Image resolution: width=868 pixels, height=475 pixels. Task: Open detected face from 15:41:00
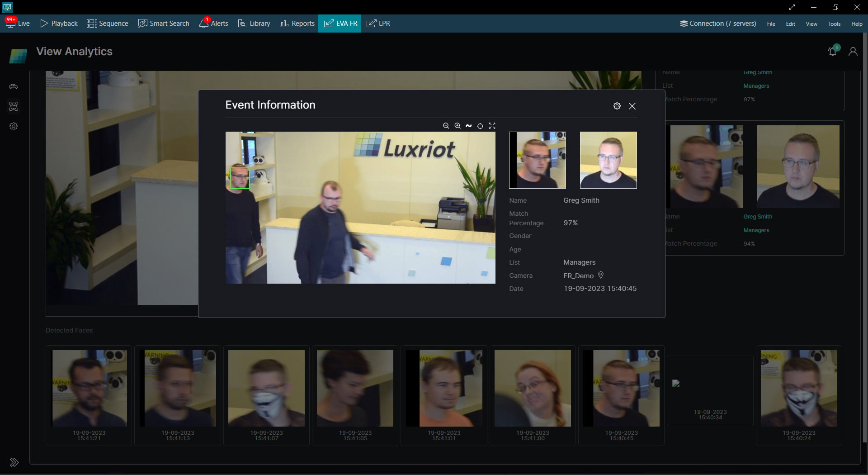[533, 395]
